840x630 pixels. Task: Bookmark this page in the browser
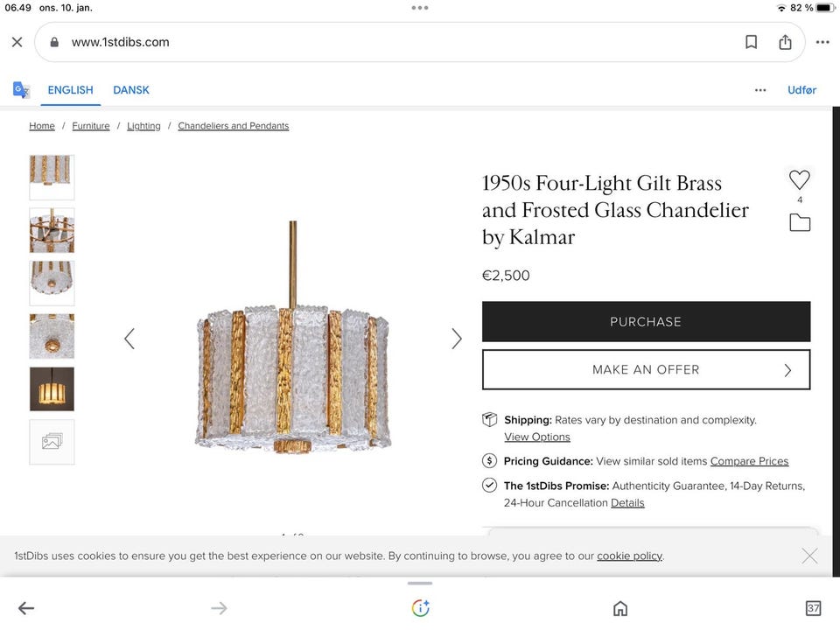pyautogui.click(x=751, y=42)
